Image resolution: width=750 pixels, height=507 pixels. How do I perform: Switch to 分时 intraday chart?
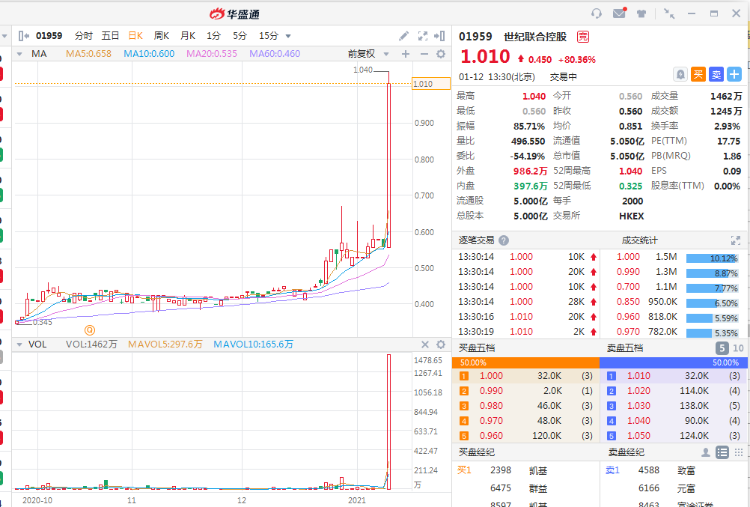click(84, 35)
